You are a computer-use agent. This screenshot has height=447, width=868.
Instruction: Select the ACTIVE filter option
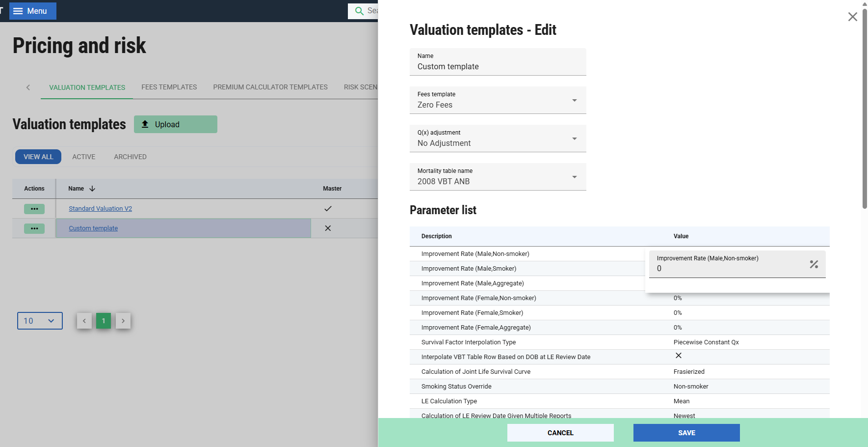tap(84, 157)
